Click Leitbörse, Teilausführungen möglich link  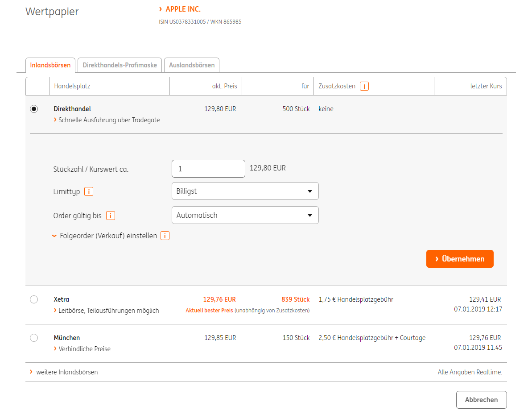[x=106, y=311]
